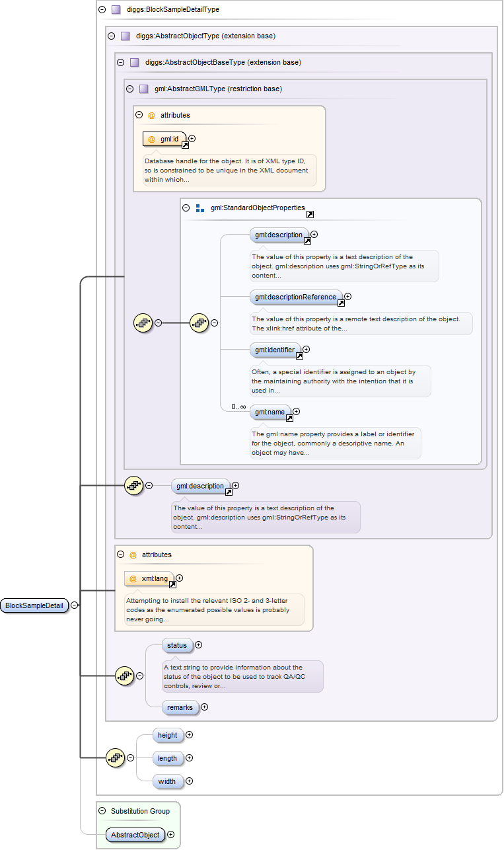The height and width of the screenshot is (850, 504).
Task: Collapse the diggs:BlockSampleDetailType box
Action: [102, 10]
